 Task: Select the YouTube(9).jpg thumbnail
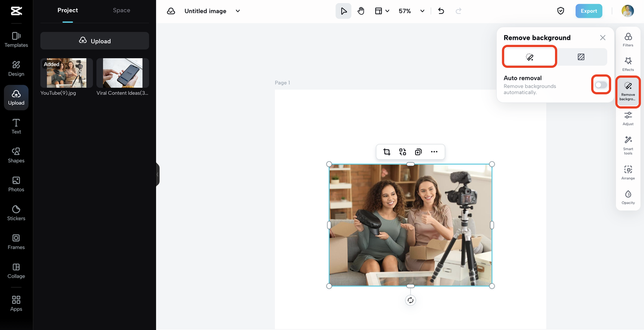[66, 73]
